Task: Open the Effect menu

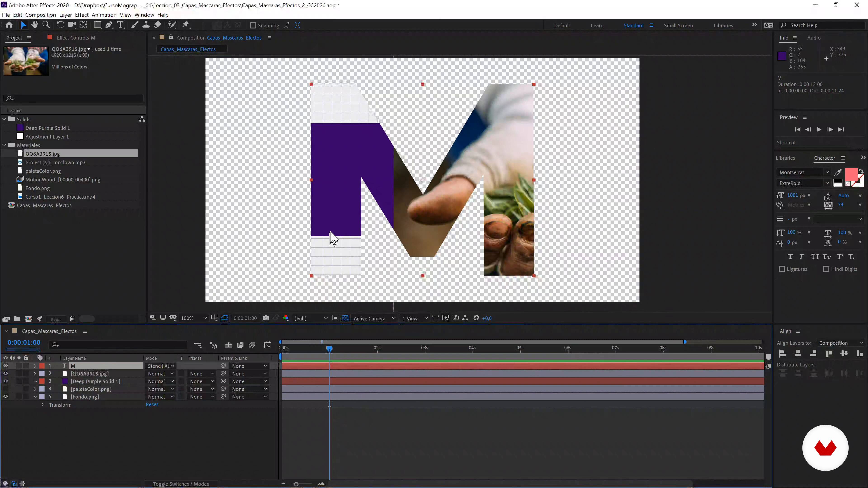Action: point(82,15)
